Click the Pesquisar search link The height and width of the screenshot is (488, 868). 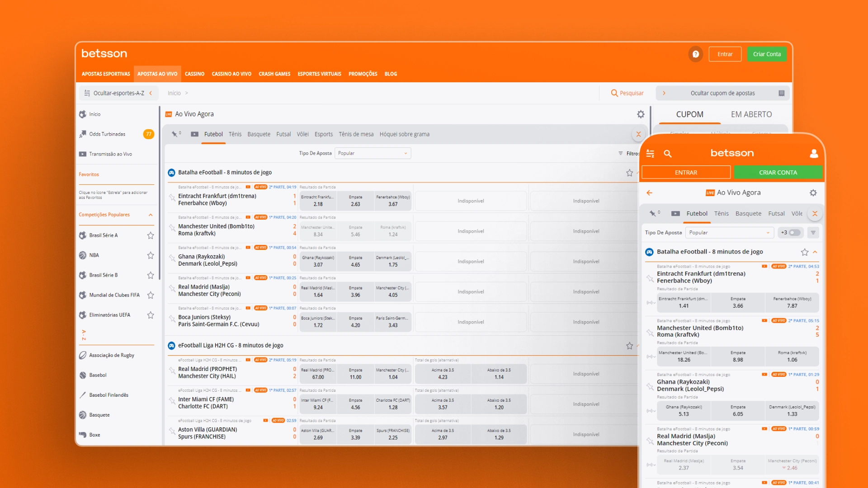[627, 93]
